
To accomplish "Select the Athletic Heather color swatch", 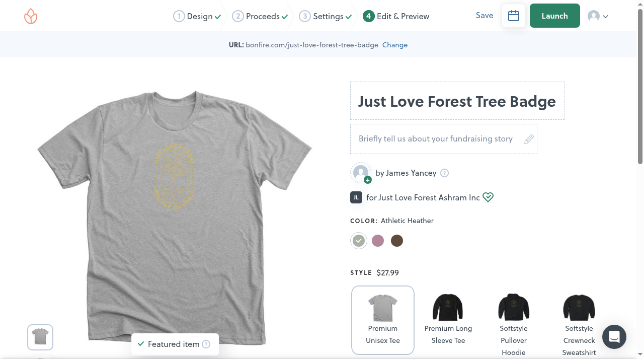I will pyautogui.click(x=359, y=241).
